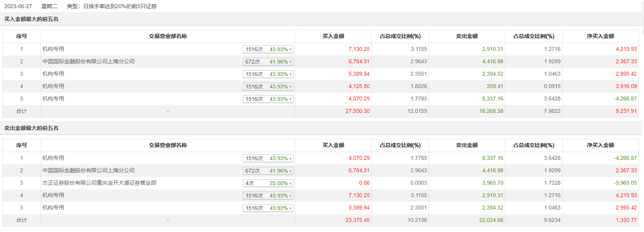Expand the 1516次 box in buy-table row 1
This screenshot has height=232, width=644.
tap(268, 49)
